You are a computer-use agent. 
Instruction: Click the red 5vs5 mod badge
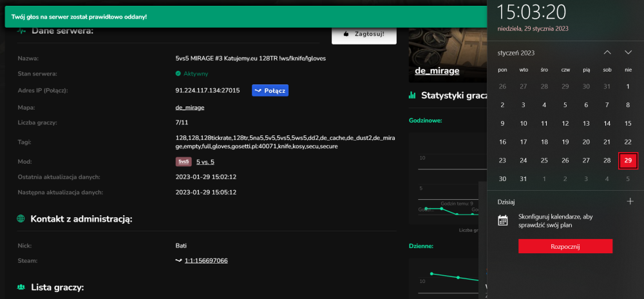[x=184, y=162]
